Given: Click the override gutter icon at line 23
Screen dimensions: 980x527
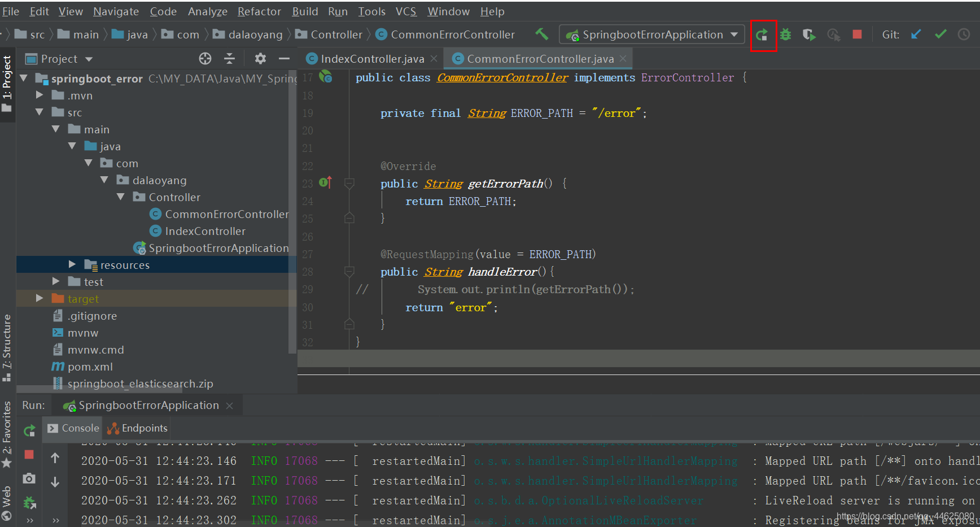Looking at the screenshot, I should coord(326,182).
